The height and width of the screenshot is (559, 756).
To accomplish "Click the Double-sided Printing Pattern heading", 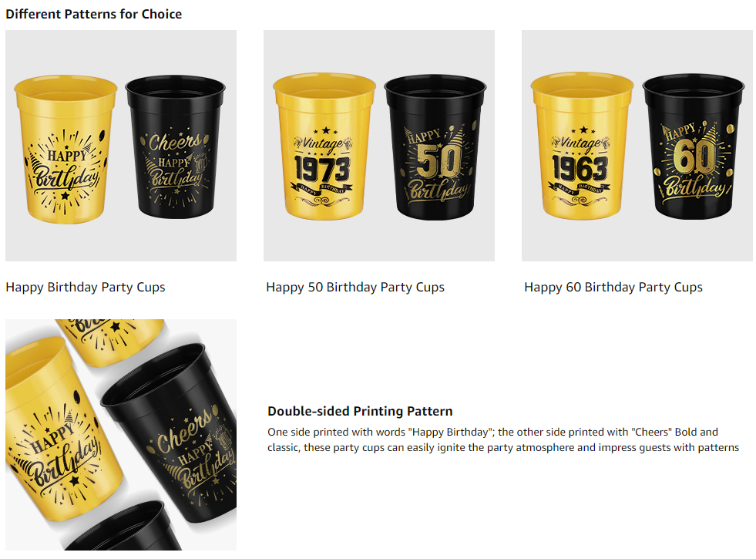I will click(360, 411).
